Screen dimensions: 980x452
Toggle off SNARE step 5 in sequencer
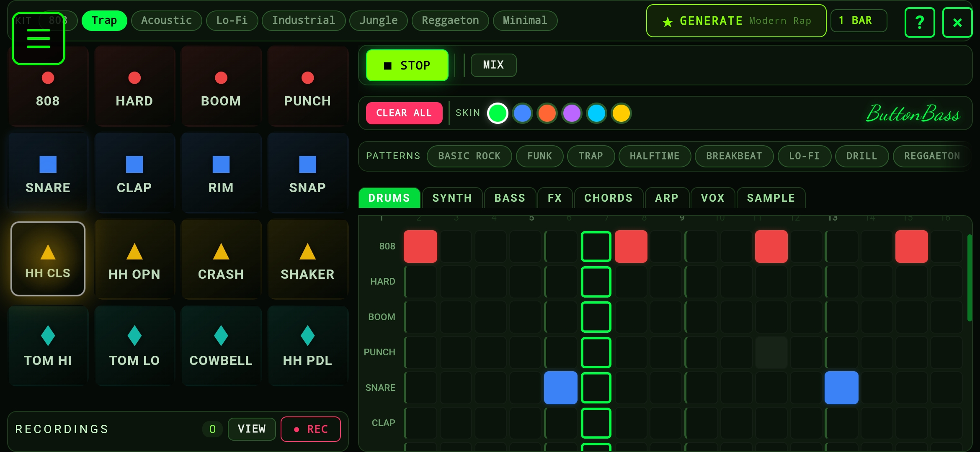tap(561, 388)
